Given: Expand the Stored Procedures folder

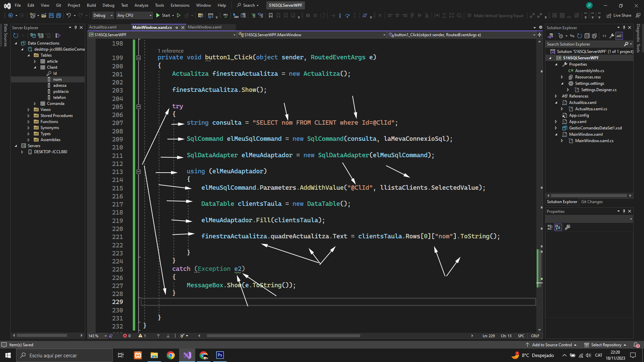Looking at the screenshot, I should point(29,116).
